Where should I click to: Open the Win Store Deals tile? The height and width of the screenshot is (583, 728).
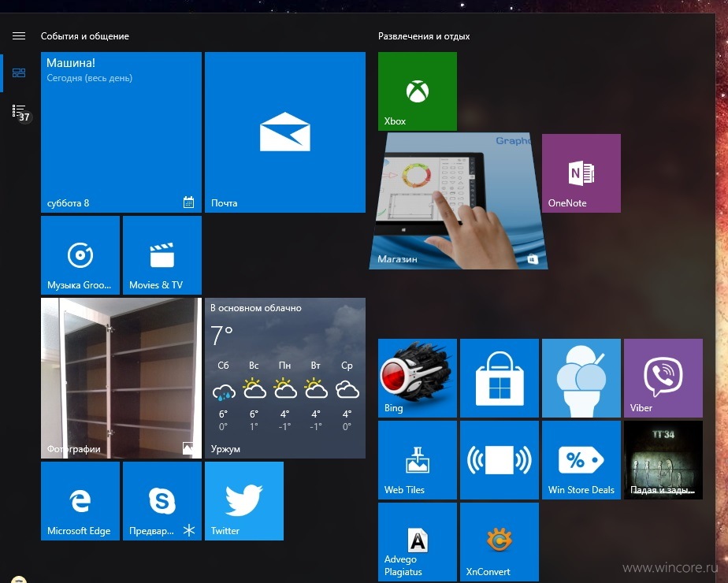click(x=581, y=460)
